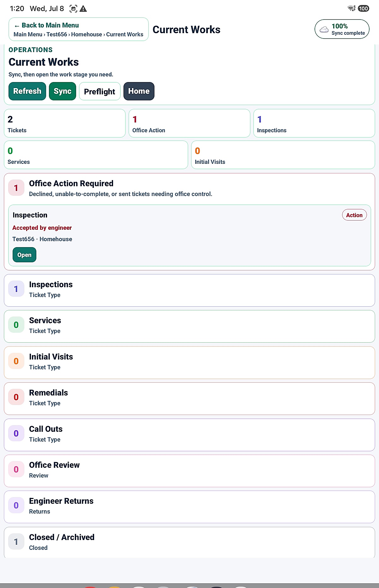Click the red count badge of Office Action Required

click(x=16, y=188)
